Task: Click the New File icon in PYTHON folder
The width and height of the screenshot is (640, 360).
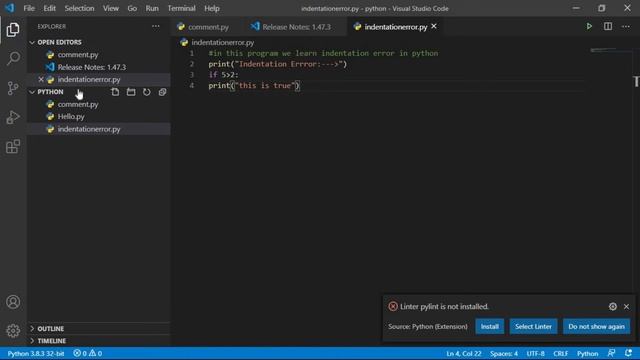Action: (x=115, y=92)
